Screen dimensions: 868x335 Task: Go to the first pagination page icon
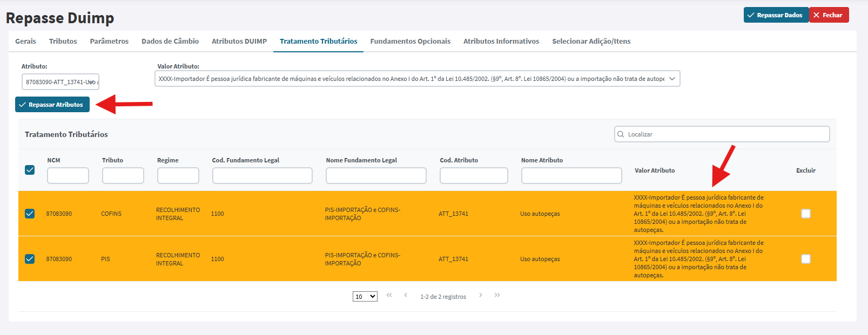coord(389,295)
